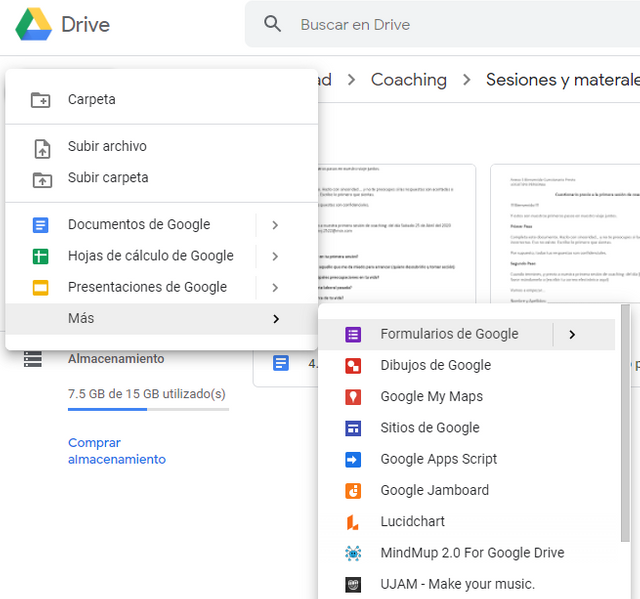This screenshot has width=640, height=599.
Task: Click the Lucidchart icon
Action: click(352, 522)
